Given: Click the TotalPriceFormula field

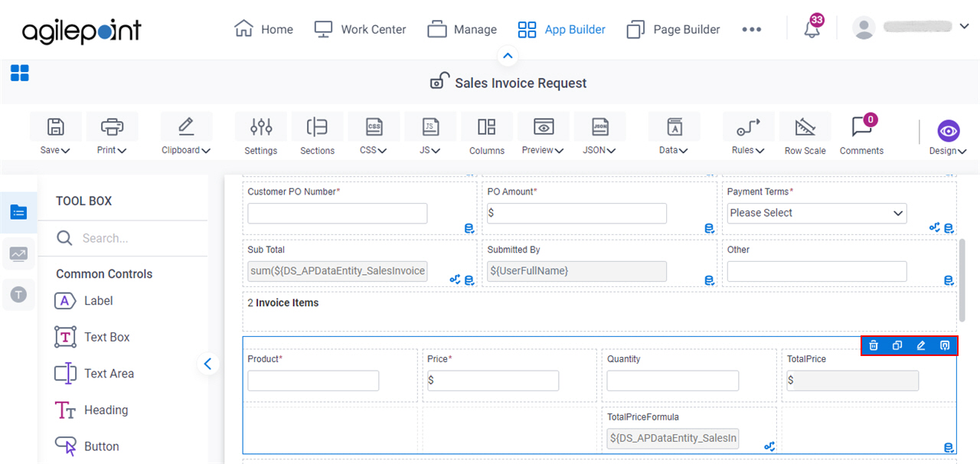Looking at the screenshot, I should coord(673,438).
